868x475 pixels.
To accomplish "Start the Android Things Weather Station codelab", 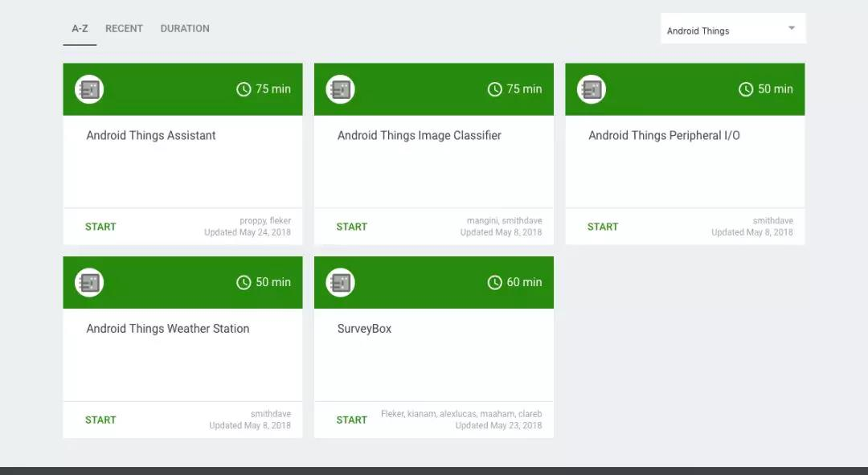I will point(100,420).
